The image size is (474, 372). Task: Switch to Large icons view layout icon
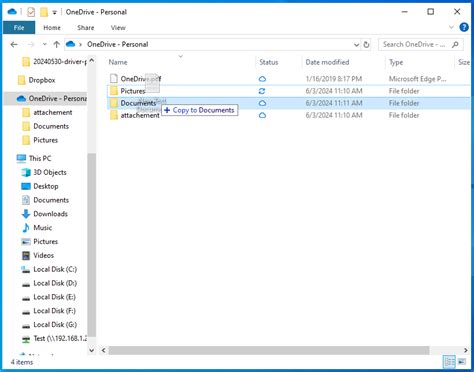(x=462, y=361)
